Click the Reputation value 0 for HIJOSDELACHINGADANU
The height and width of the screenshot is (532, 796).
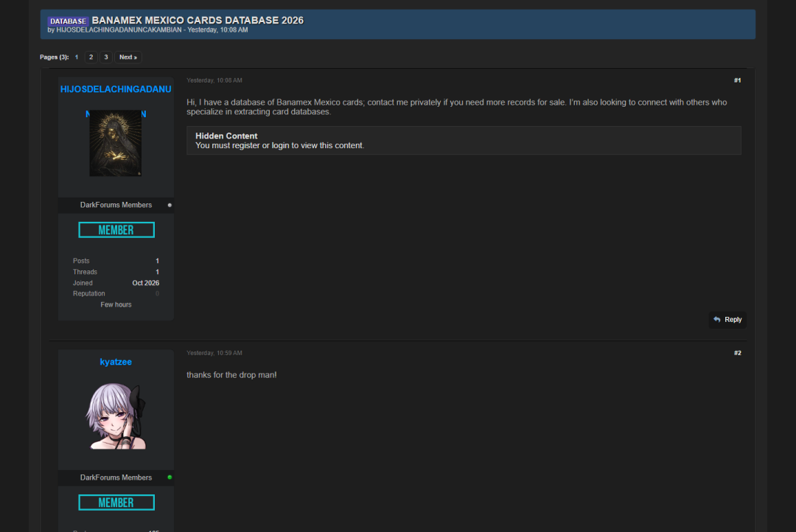(x=158, y=293)
